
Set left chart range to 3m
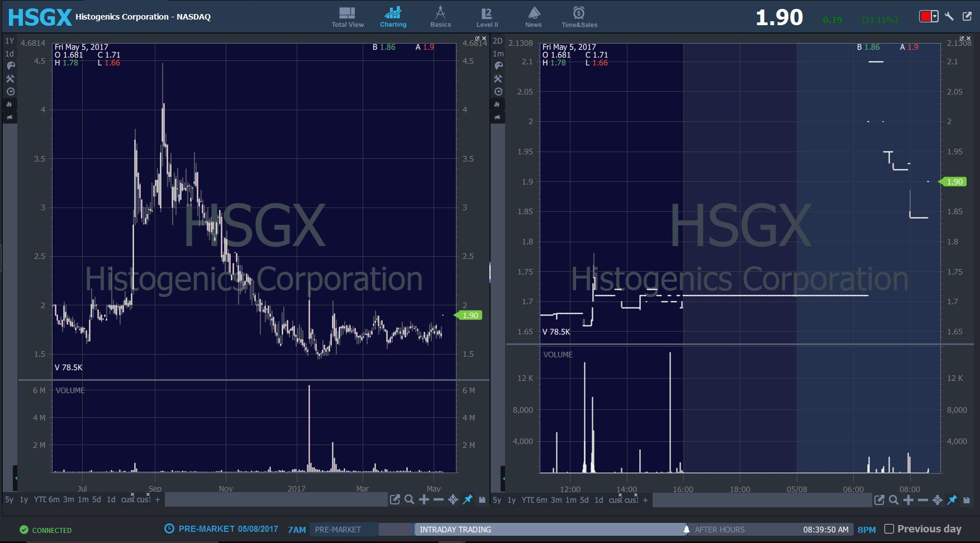pos(68,499)
